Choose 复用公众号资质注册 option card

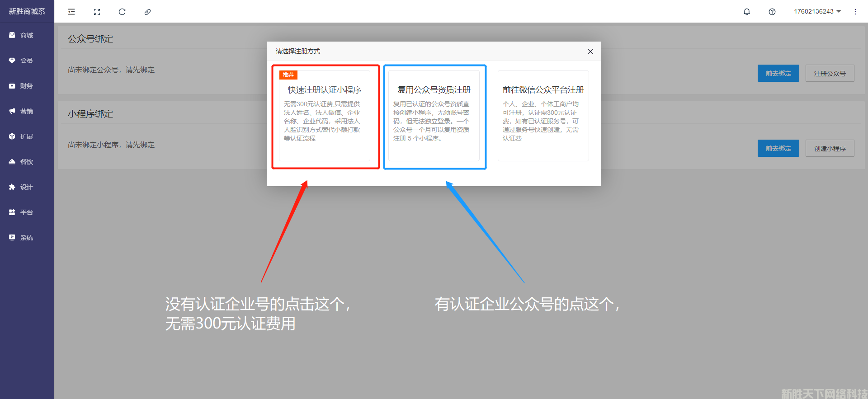(x=434, y=116)
